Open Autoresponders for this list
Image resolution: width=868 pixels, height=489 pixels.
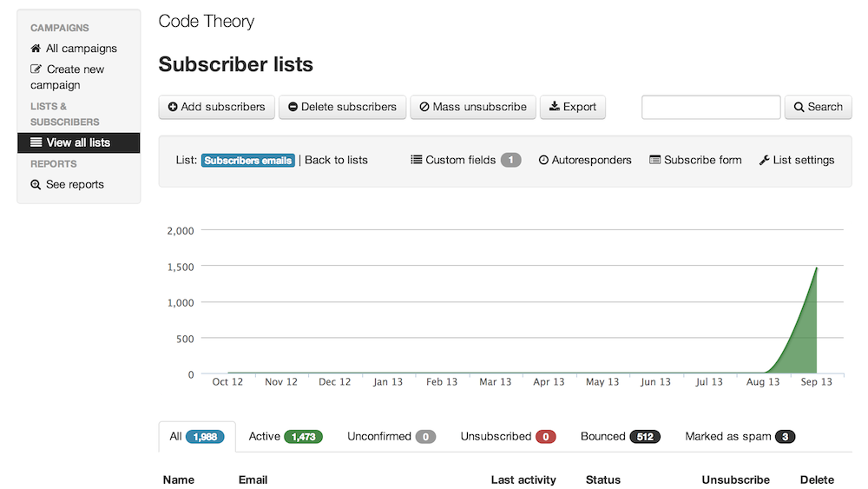click(x=585, y=160)
